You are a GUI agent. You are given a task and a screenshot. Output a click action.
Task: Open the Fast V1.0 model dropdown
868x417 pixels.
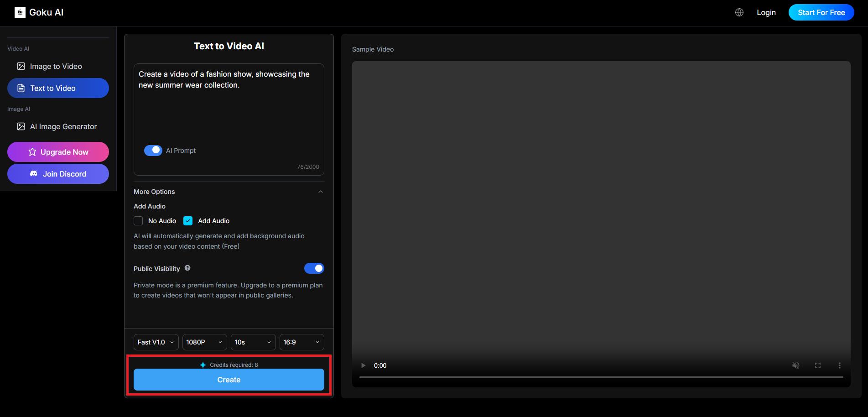(x=156, y=342)
